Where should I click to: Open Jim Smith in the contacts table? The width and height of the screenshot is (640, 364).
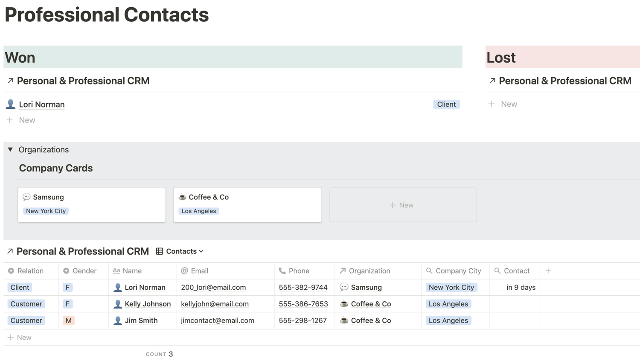[x=141, y=320]
